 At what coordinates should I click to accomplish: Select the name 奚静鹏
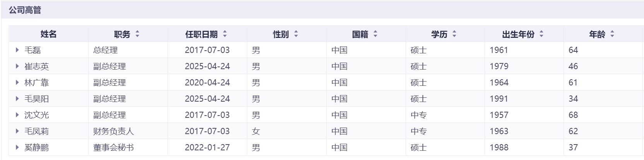click(37, 148)
